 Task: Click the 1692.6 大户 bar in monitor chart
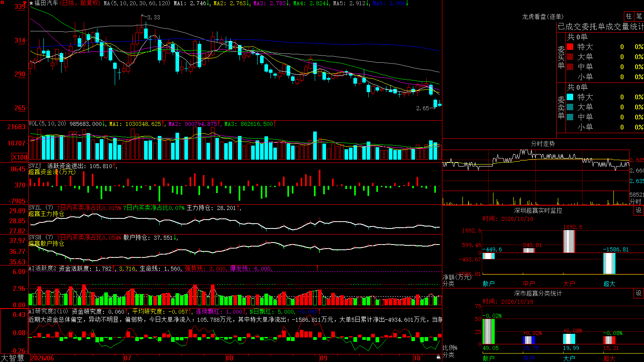pos(569,241)
